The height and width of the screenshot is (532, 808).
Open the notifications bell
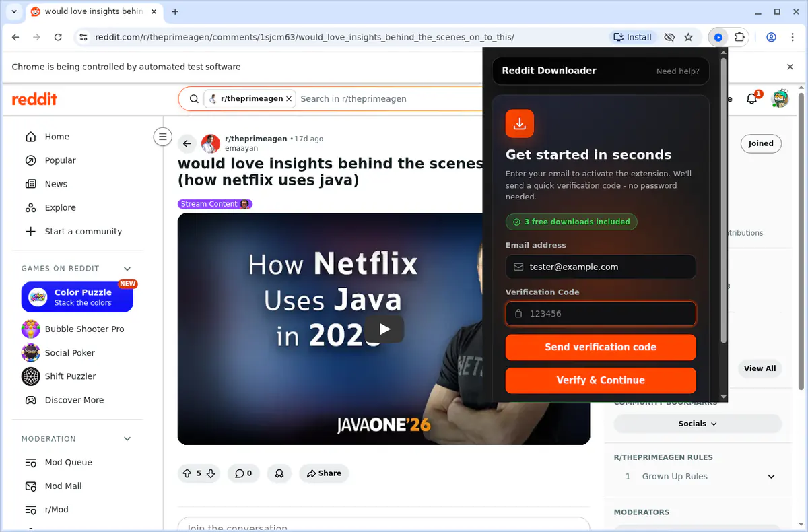pyautogui.click(x=752, y=99)
